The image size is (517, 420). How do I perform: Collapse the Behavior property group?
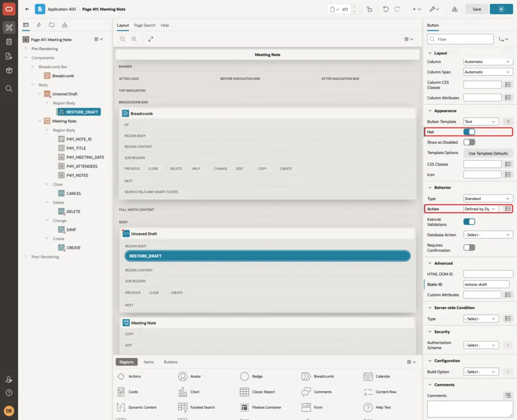click(x=430, y=188)
